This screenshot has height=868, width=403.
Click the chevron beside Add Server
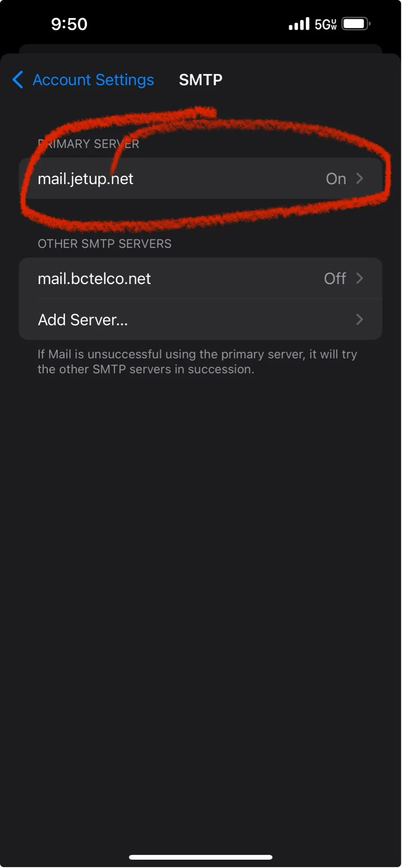[x=360, y=320]
